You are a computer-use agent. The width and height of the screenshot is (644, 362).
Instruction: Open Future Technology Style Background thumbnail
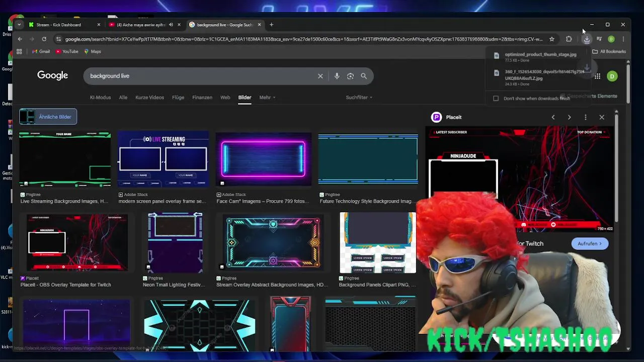coord(368,159)
